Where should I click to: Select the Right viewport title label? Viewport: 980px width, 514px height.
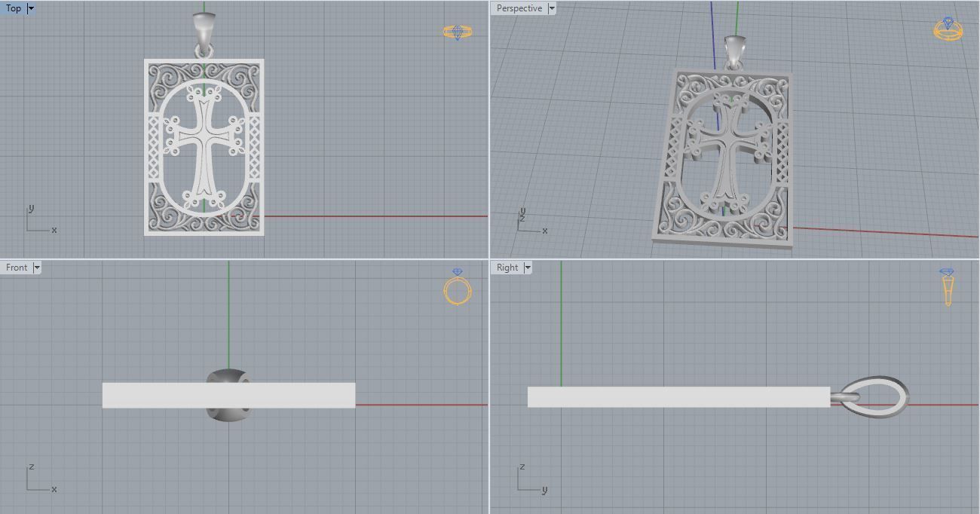[507, 268]
